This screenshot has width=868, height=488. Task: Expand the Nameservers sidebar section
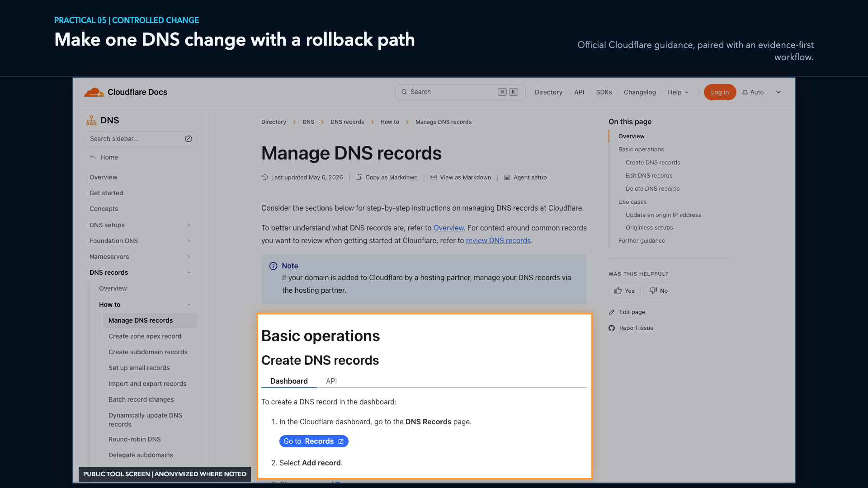pos(189,257)
